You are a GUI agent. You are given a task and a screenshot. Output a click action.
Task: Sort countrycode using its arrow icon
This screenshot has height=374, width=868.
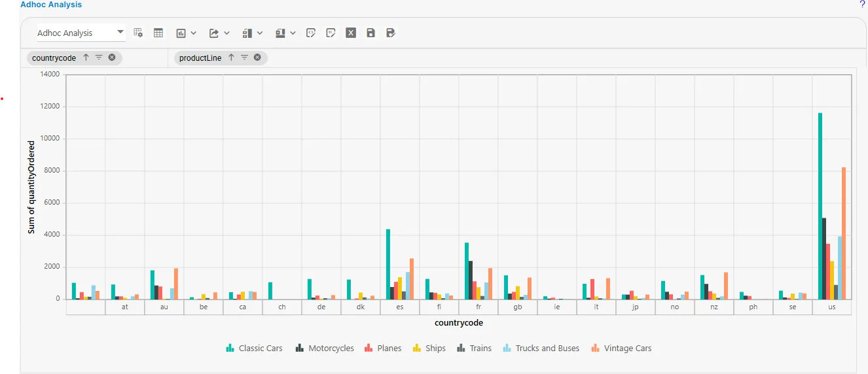(86, 58)
